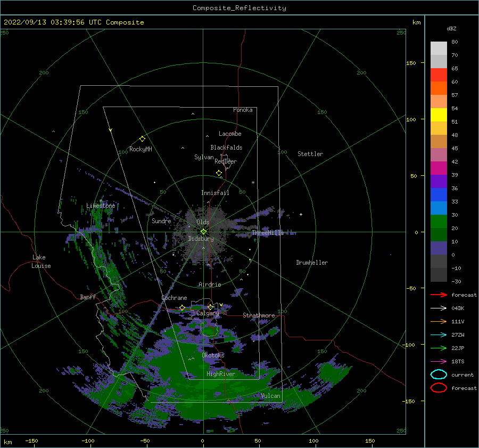Screen dimensions: 479x448
Task: Click the Cochrane label
Action: (x=174, y=298)
